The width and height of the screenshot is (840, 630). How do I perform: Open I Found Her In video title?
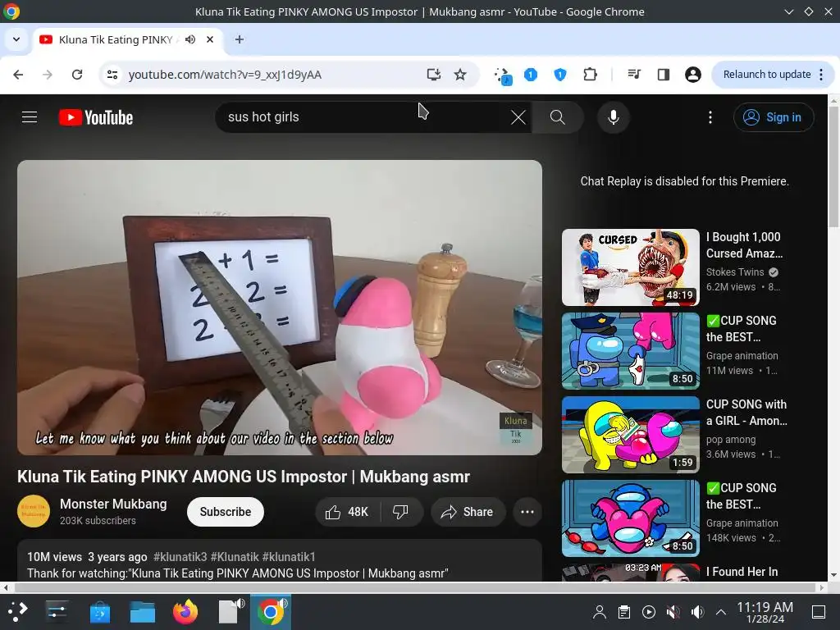[742, 572]
